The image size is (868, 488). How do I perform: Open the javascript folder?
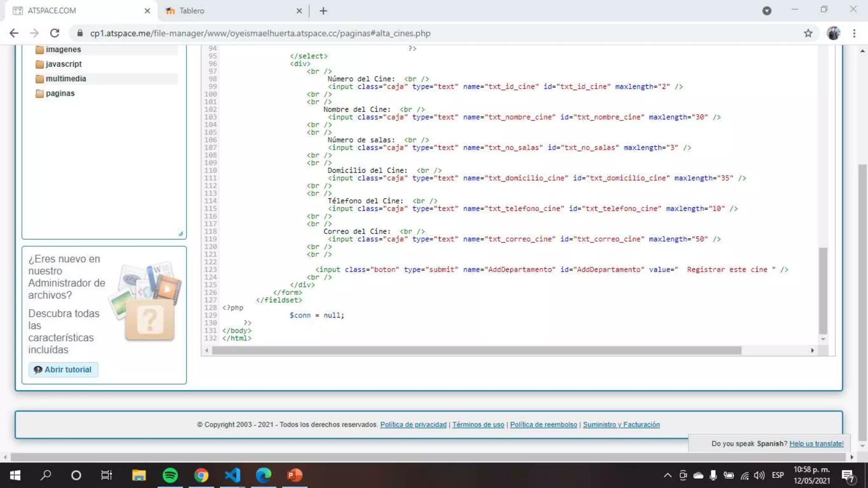64,64
